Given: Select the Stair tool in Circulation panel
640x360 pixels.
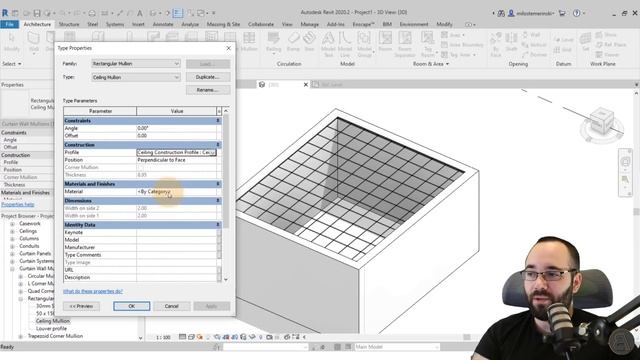Looking at the screenshot, I should (309, 42).
